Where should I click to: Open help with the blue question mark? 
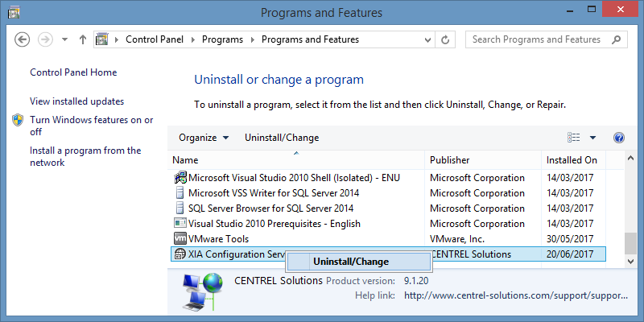pos(618,138)
